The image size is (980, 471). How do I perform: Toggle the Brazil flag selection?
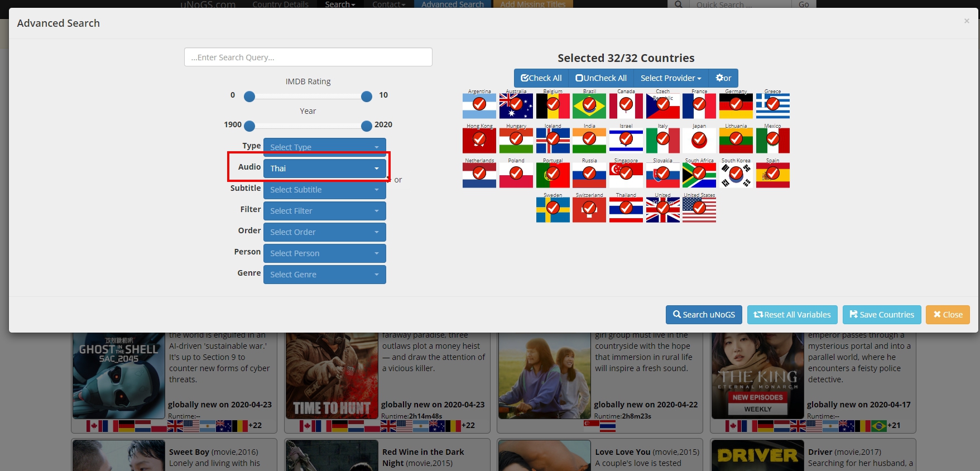[x=589, y=105]
